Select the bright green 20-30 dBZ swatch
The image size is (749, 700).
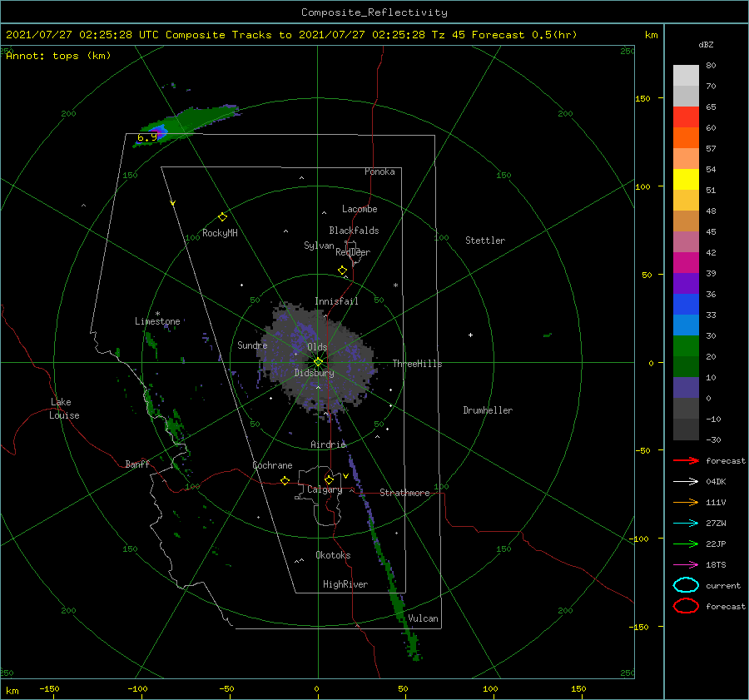point(686,346)
